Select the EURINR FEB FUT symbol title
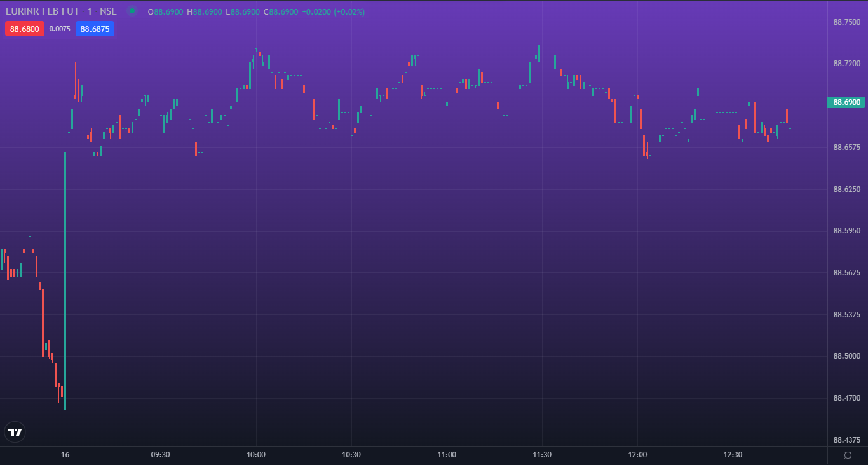The width and height of the screenshot is (868, 465). [43, 11]
